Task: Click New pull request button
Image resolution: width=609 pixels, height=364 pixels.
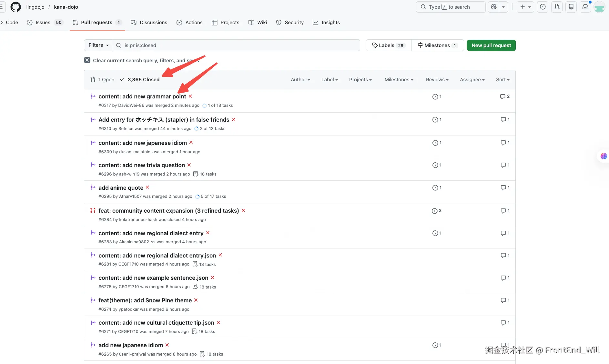Action: point(491,45)
